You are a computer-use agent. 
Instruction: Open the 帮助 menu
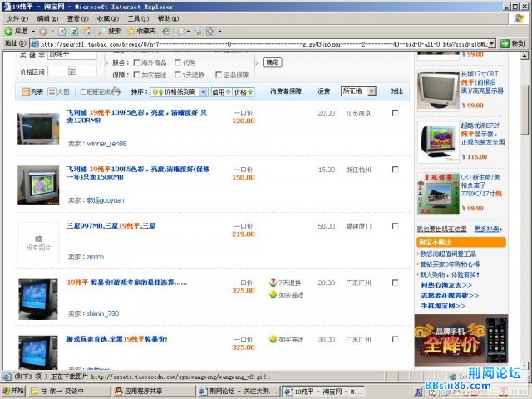[x=168, y=18]
